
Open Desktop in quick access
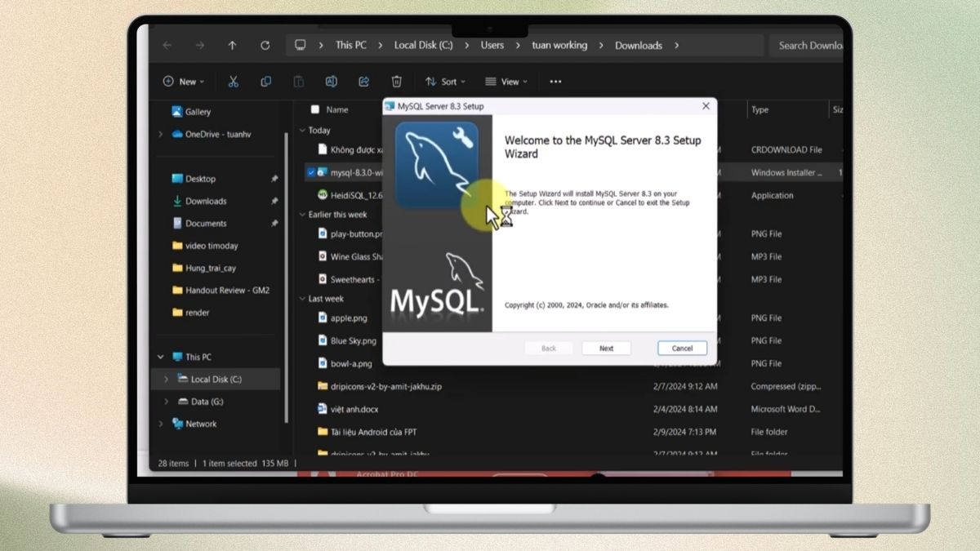click(193, 179)
